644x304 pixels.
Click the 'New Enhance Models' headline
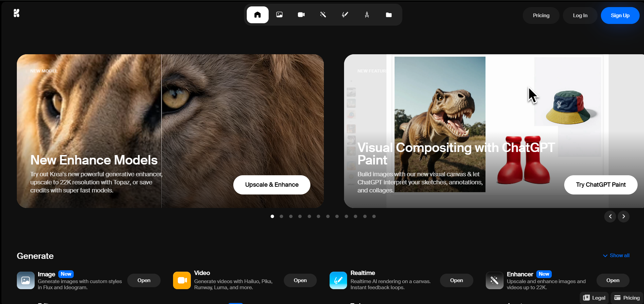(94, 160)
